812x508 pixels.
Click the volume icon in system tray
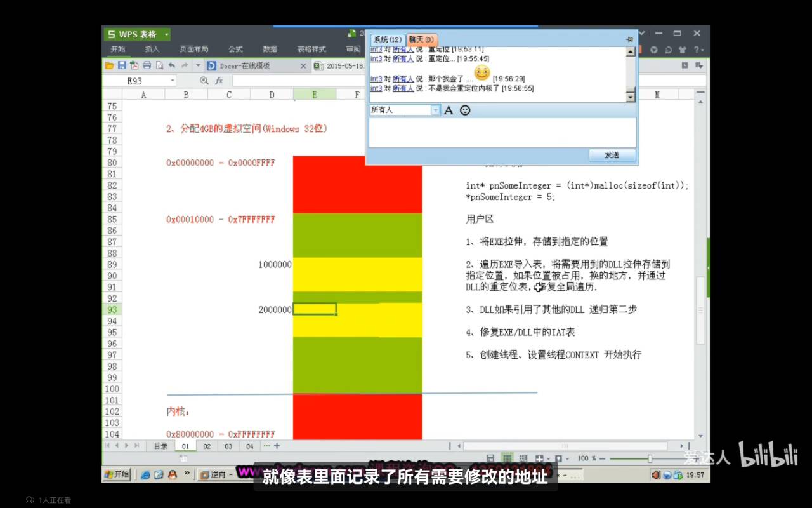point(657,475)
